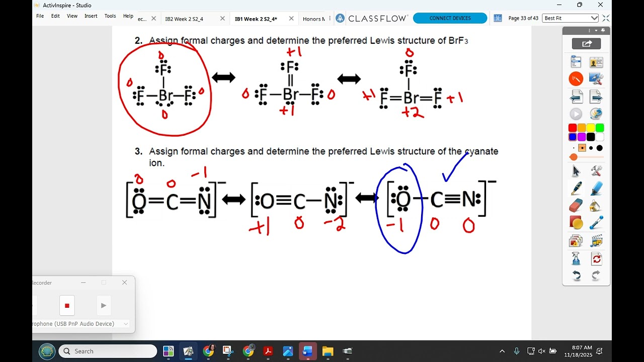Choose the smallest pen width dot

click(573, 148)
